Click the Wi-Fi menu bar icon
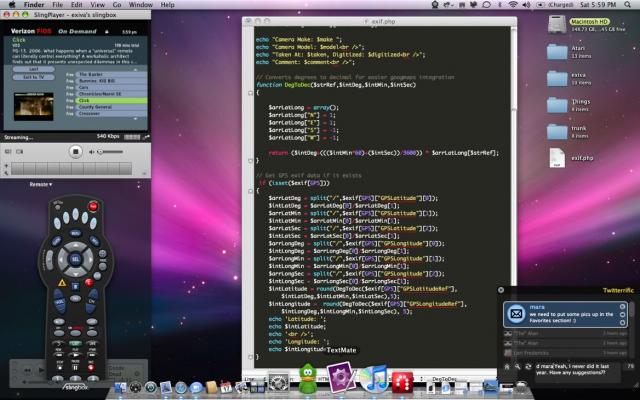 513,5
